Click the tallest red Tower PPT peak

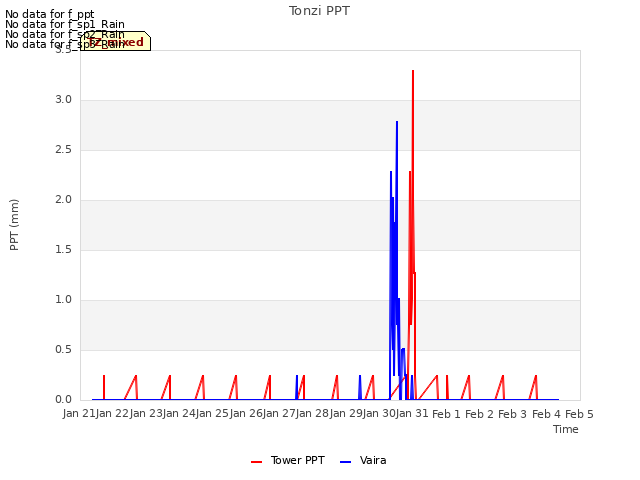click(x=413, y=71)
